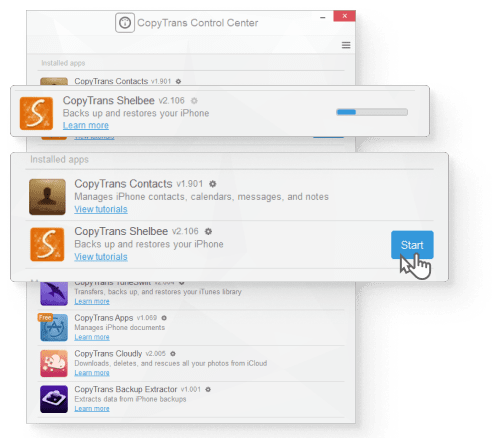Click the purple CopyTrans TuneSwift bird icon
499x438 pixels.
click(x=54, y=293)
